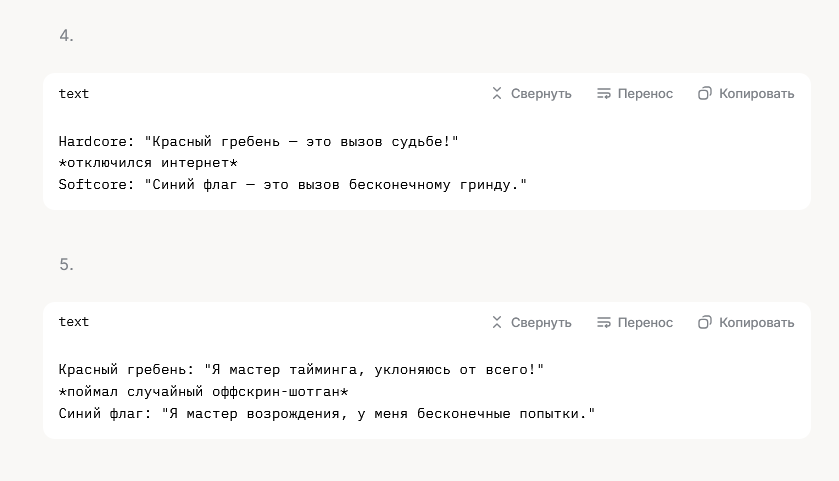This screenshot has height=481, width=839.
Task: Click the text language label of block 5
Action: click(74, 322)
